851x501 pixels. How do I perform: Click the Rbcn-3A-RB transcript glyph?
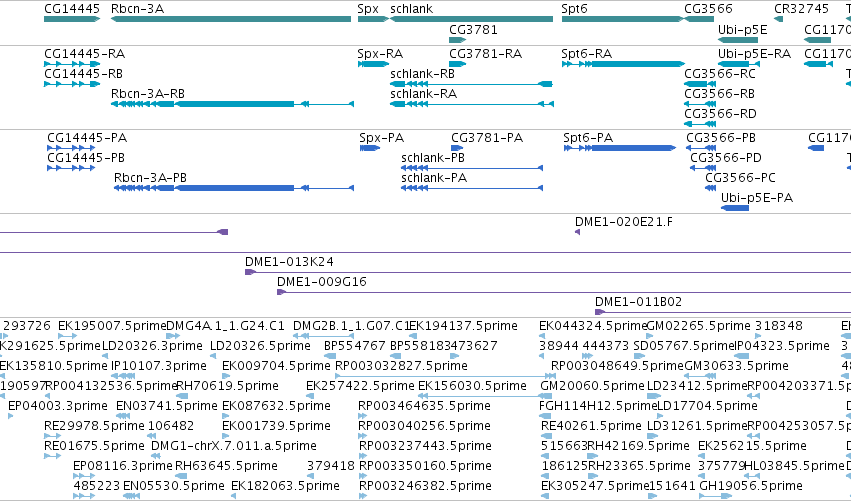click(232, 104)
